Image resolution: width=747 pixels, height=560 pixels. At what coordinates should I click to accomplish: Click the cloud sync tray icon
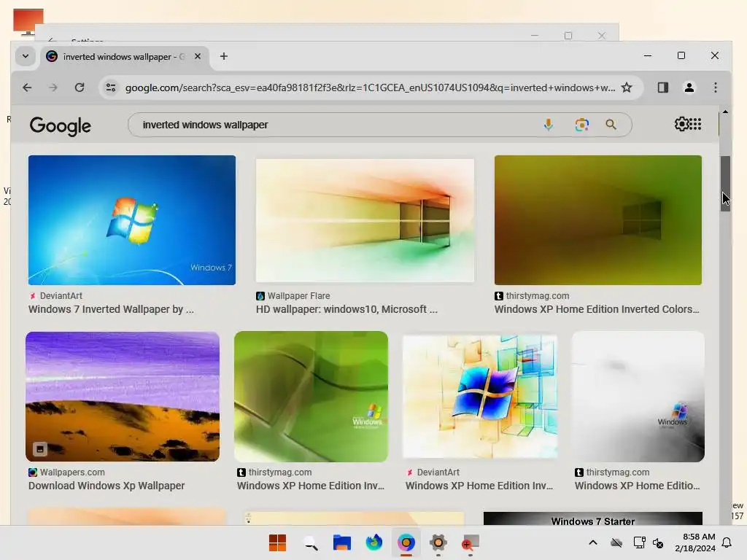tap(616, 542)
